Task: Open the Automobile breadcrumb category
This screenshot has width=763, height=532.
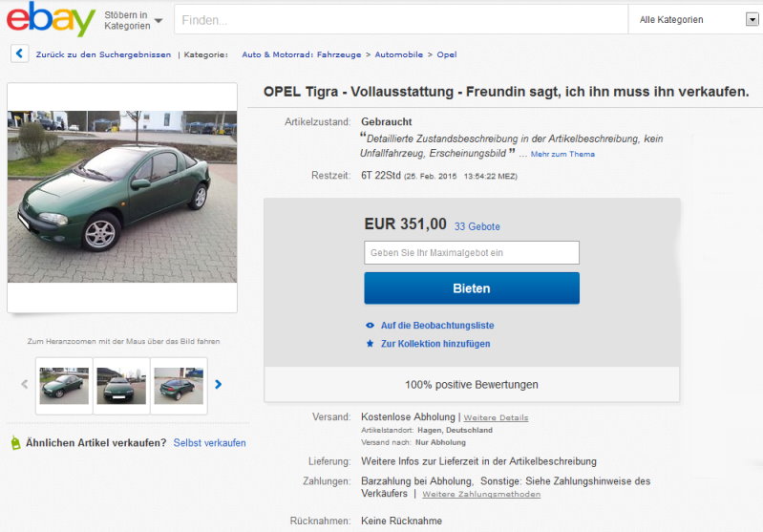Action: click(x=398, y=55)
